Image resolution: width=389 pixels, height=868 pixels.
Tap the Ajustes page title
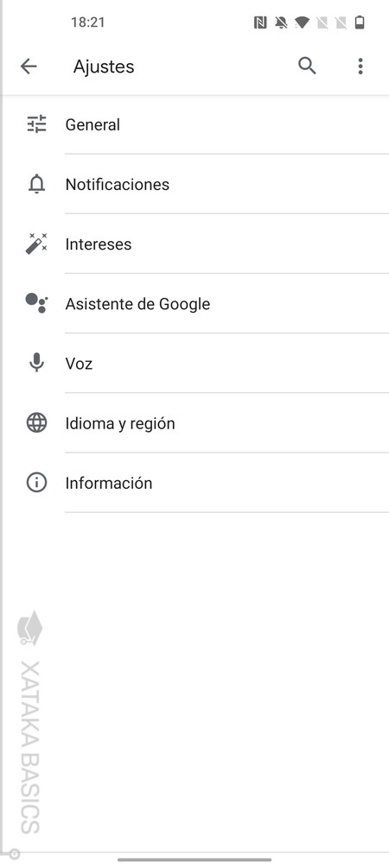tap(104, 67)
